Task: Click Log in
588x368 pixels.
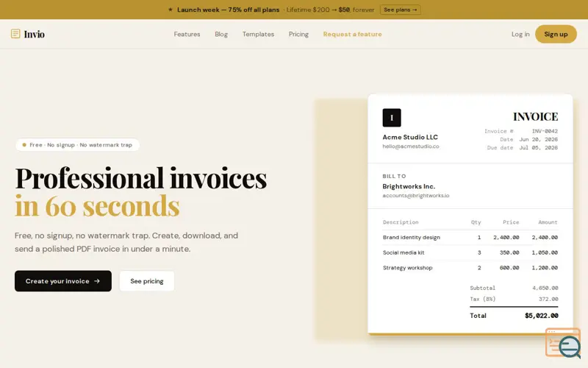Action: 520,34
